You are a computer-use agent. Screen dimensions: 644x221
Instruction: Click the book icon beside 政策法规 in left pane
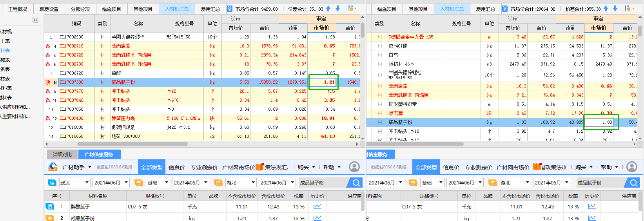[x=259, y=167]
